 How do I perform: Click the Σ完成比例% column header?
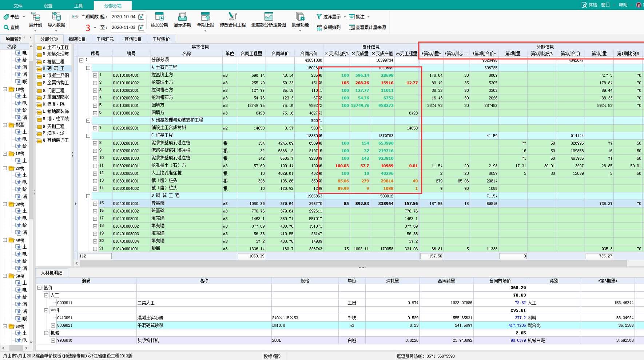[337, 53]
